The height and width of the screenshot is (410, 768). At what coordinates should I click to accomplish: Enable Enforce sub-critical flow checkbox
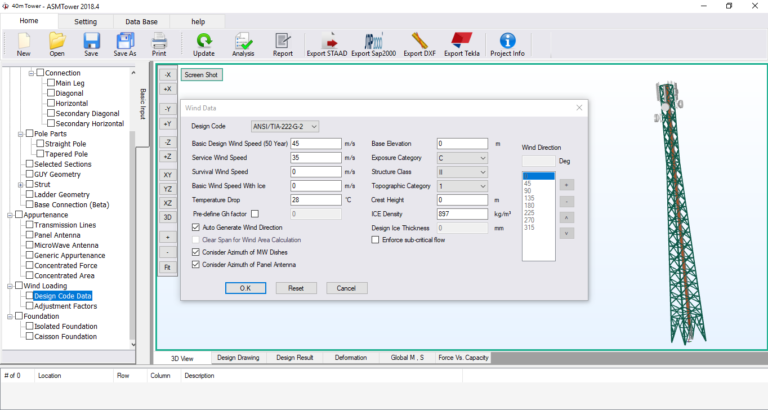pyautogui.click(x=375, y=240)
